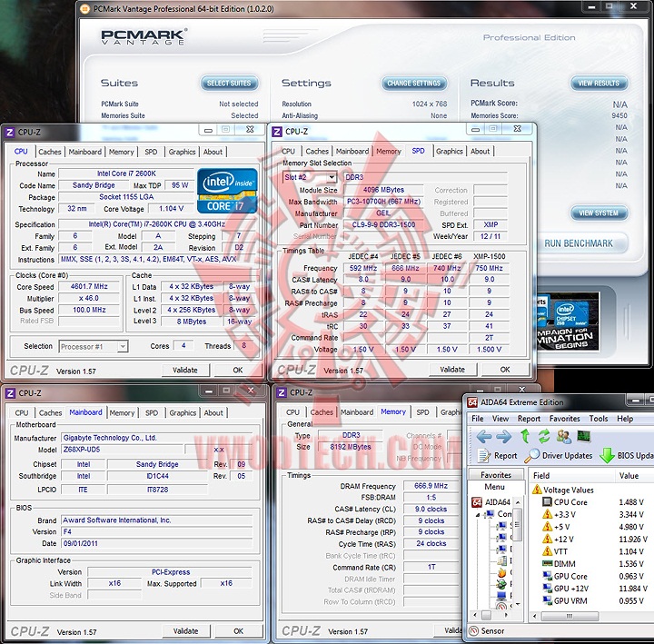This screenshot has height=644, width=654.
Task: Select the AIDA64 root tree icon
Action: pyautogui.click(x=477, y=502)
